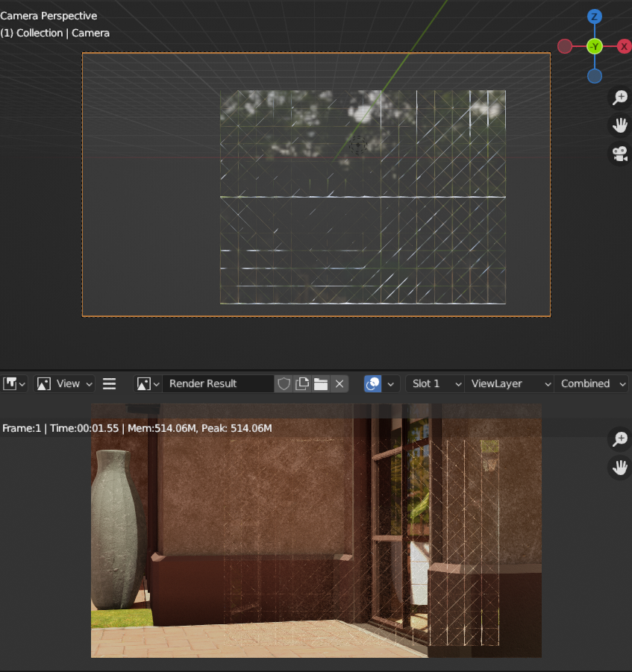Click the 'Camera Perspective' viewport label
The image size is (632, 672).
pos(49,16)
